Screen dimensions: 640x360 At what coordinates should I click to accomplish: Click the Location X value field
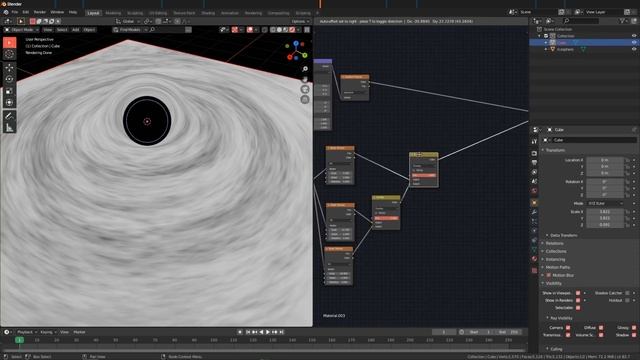pos(605,160)
